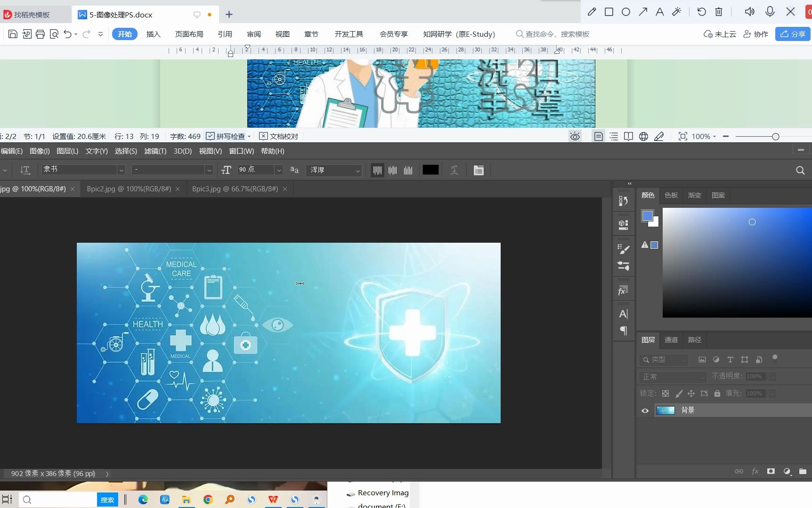Screen dimensions: 812x508
Task: Click the trash delete annotation icon
Action: pyautogui.click(x=719, y=12)
